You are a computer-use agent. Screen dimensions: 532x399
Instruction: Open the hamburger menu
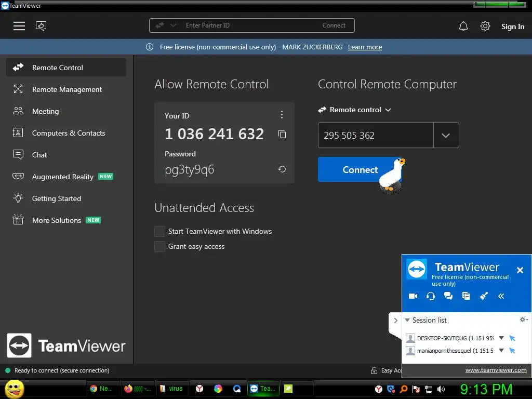click(x=19, y=26)
